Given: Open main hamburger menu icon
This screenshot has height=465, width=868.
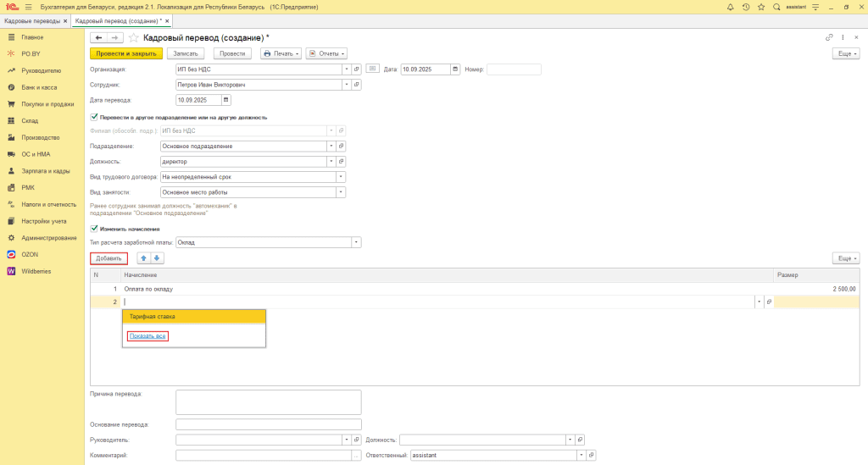Looking at the screenshot, I should pos(29,7).
